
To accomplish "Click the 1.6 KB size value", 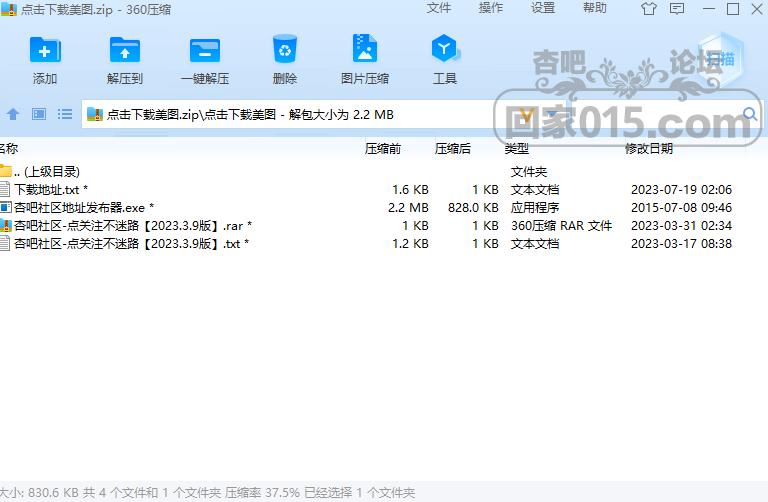I will pyautogui.click(x=410, y=190).
